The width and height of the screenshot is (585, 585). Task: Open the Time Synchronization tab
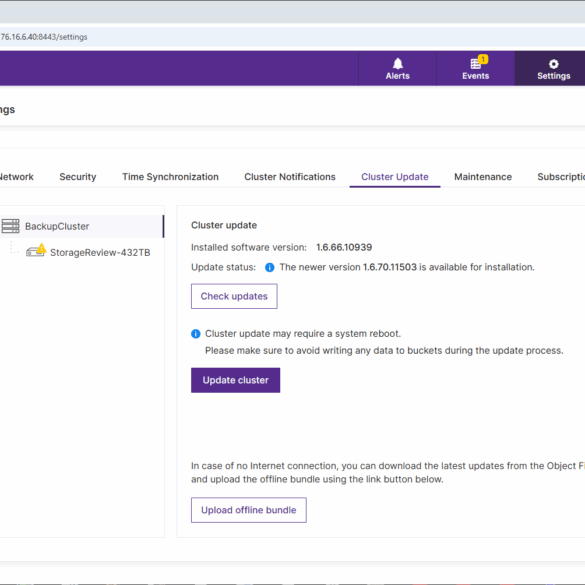pos(171,177)
